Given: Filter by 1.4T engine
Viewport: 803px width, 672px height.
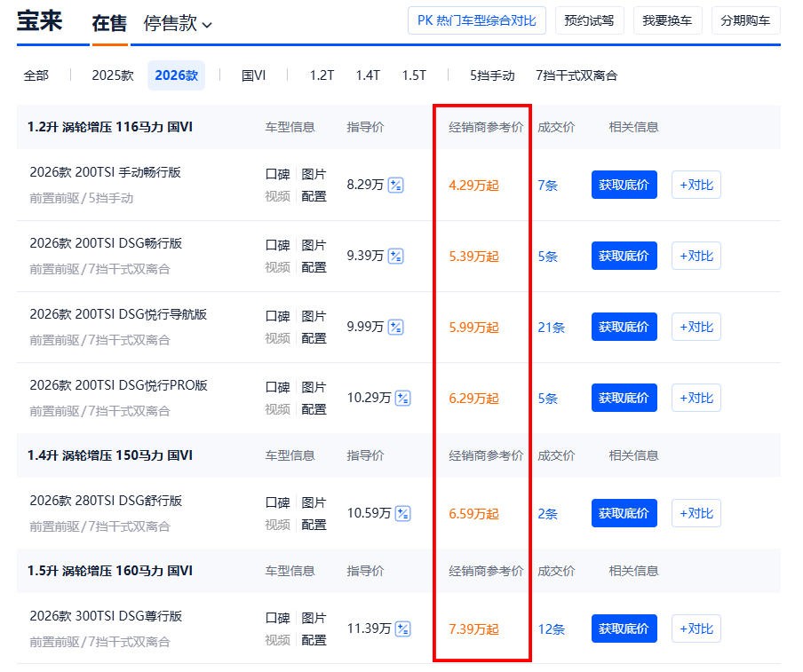Looking at the screenshot, I should click(368, 75).
